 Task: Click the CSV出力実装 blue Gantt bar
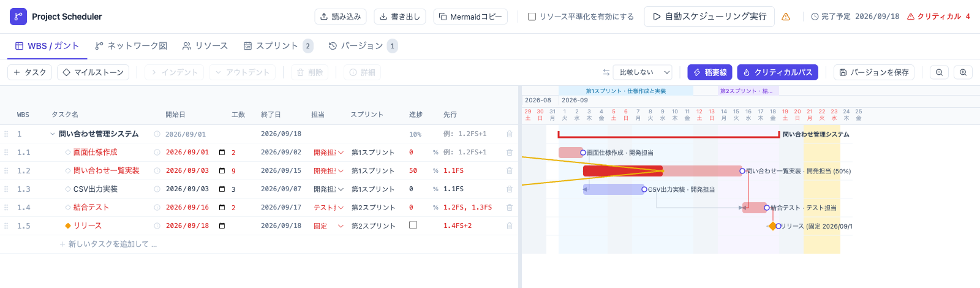[x=614, y=189]
